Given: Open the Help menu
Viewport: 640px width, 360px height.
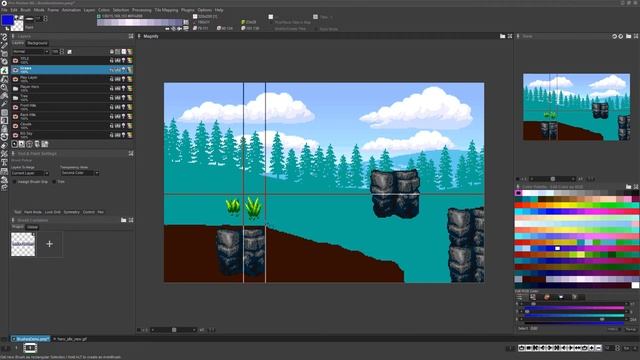Looking at the screenshot, I should 219,10.
